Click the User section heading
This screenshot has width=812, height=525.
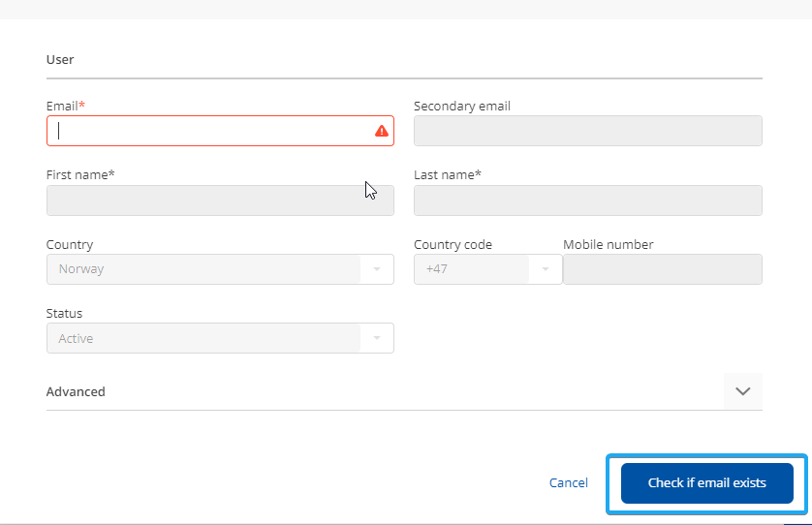click(60, 59)
